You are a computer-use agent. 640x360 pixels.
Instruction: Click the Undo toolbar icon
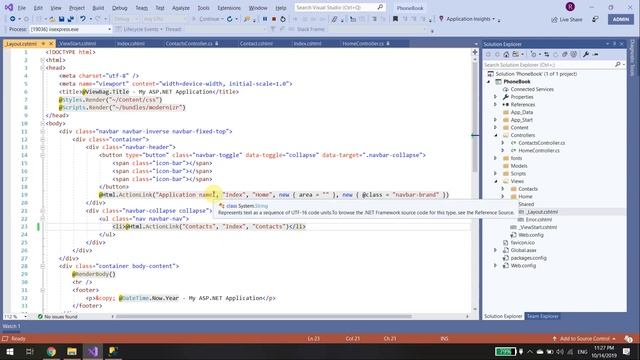(83, 19)
